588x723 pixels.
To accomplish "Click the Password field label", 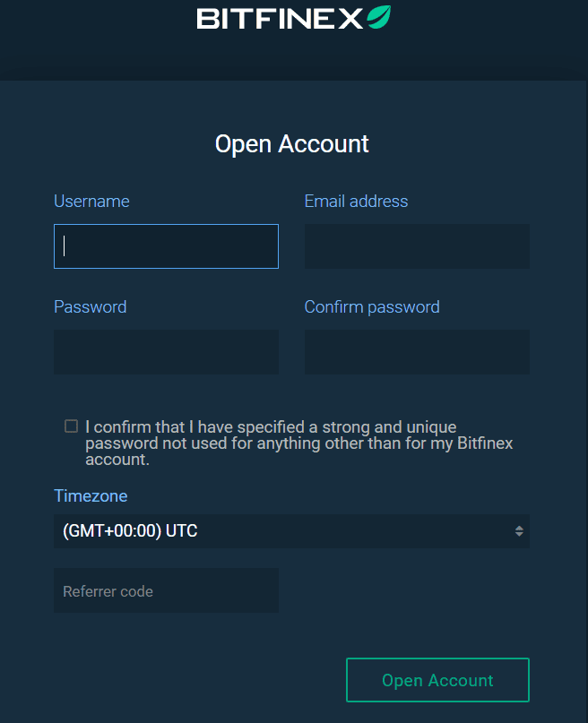I will pos(90,306).
